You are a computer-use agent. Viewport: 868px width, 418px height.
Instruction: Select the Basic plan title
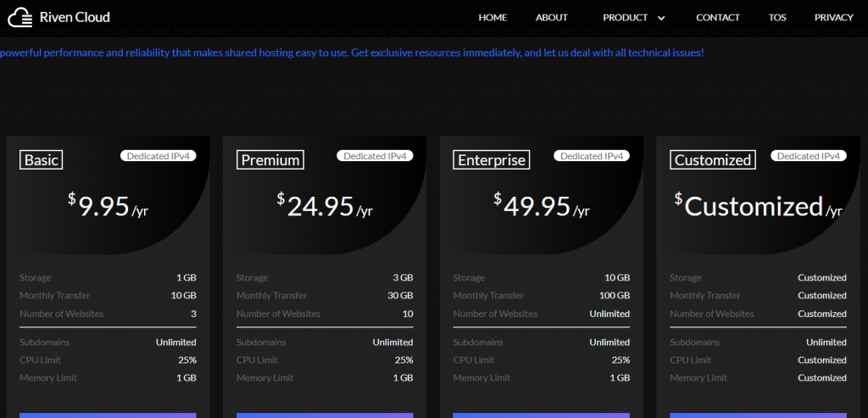41,160
